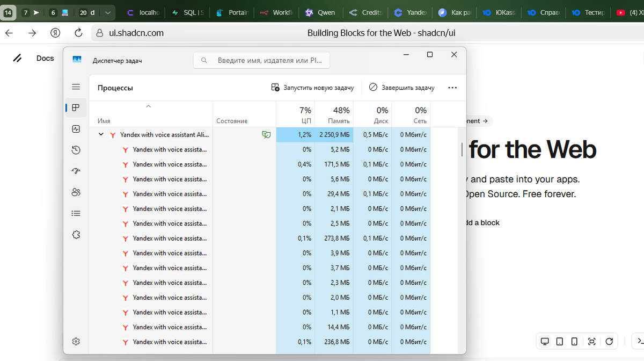Reload the page with browser refresh icon
Image resolution: width=644 pixels, height=361 pixels.
[x=78, y=33]
